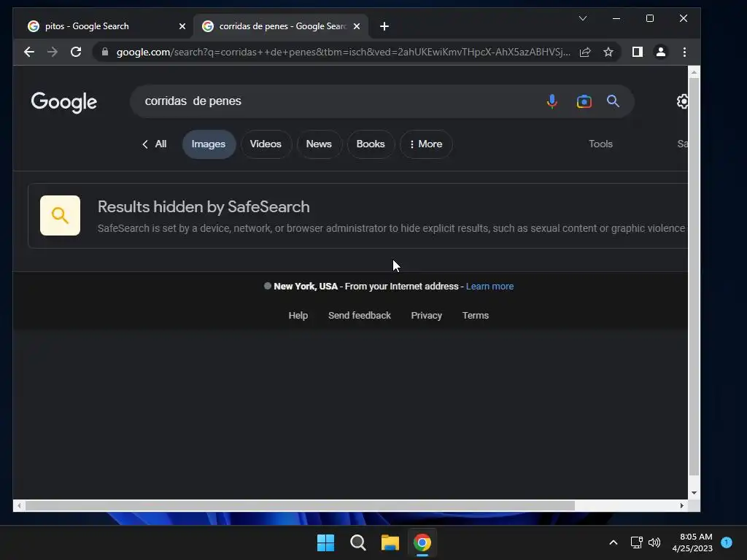Open the Windows Start menu

pyautogui.click(x=326, y=542)
